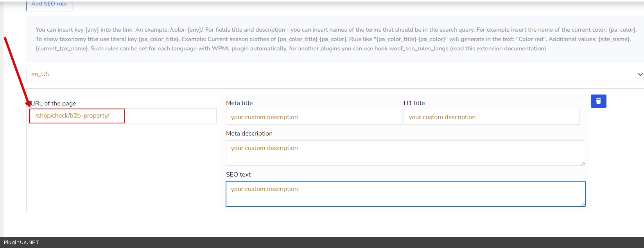Click into the Meta description textarea
Image resolution: width=644 pixels, height=248 pixels.
405,153
